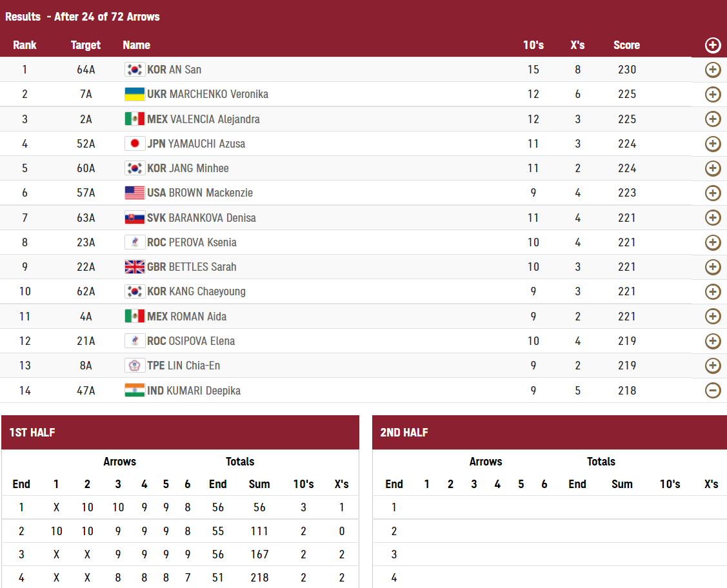The height and width of the screenshot is (588, 727).
Task: Click the South Korea flag beside AN San
Action: point(134,70)
